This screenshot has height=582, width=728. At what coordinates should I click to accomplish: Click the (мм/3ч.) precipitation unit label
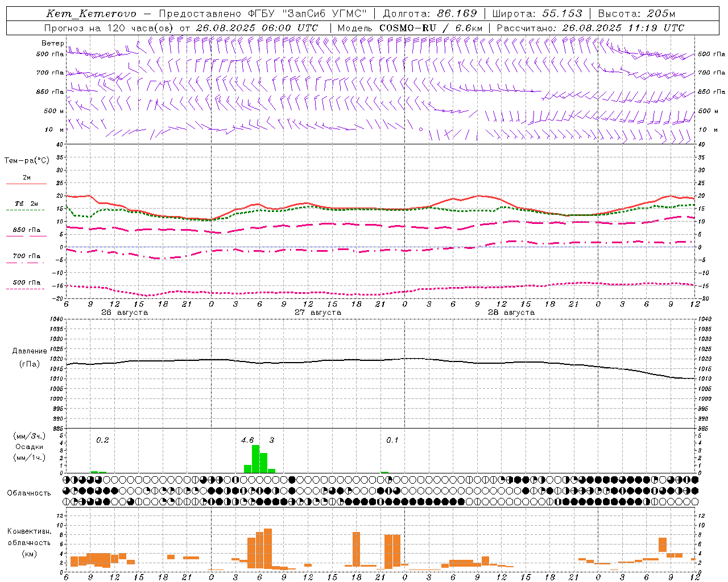coord(29,436)
